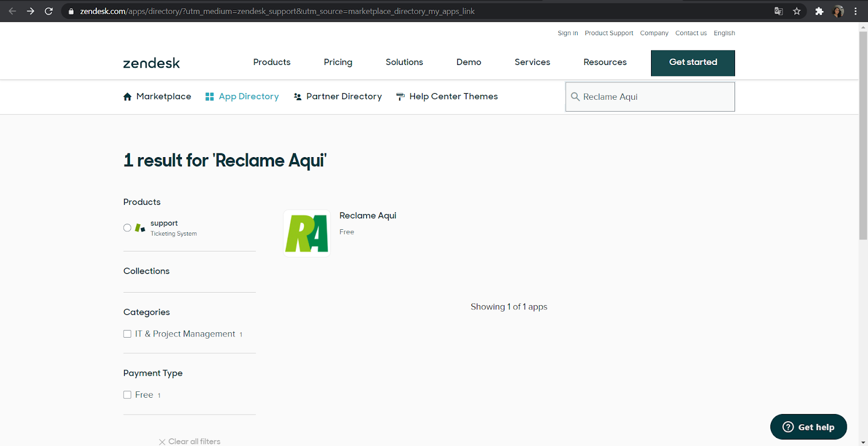Check the Free payment type checkbox
The height and width of the screenshot is (446, 868).
pyautogui.click(x=127, y=395)
